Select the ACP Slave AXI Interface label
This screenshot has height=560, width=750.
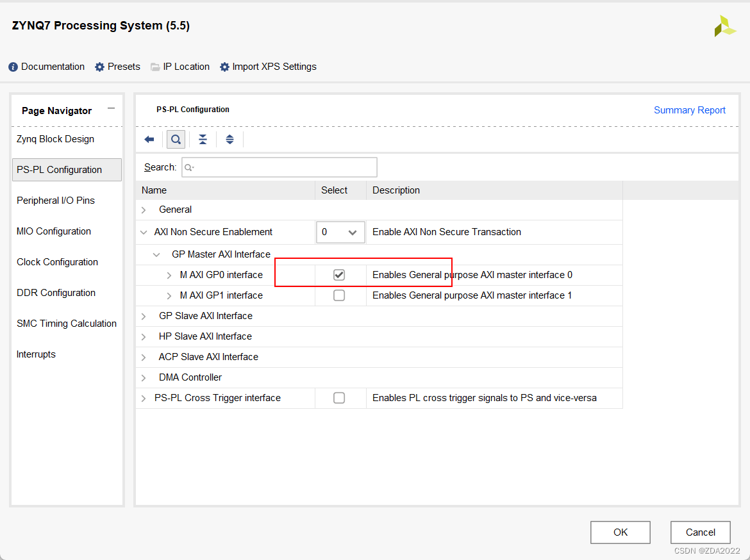(x=208, y=358)
